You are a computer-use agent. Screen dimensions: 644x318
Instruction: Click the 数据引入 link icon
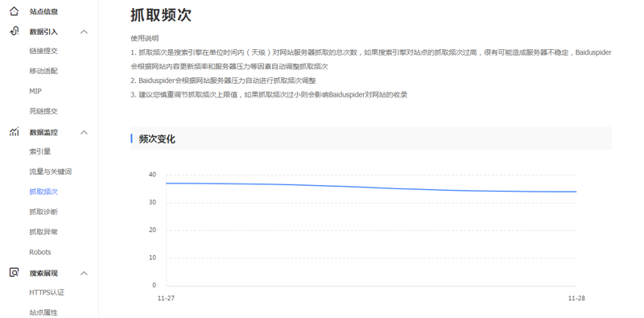pyautogui.click(x=14, y=31)
